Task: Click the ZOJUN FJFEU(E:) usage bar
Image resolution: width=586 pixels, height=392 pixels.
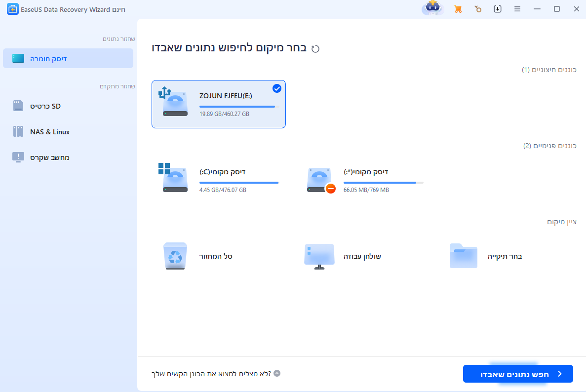Action: pyautogui.click(x=239, y=107)
